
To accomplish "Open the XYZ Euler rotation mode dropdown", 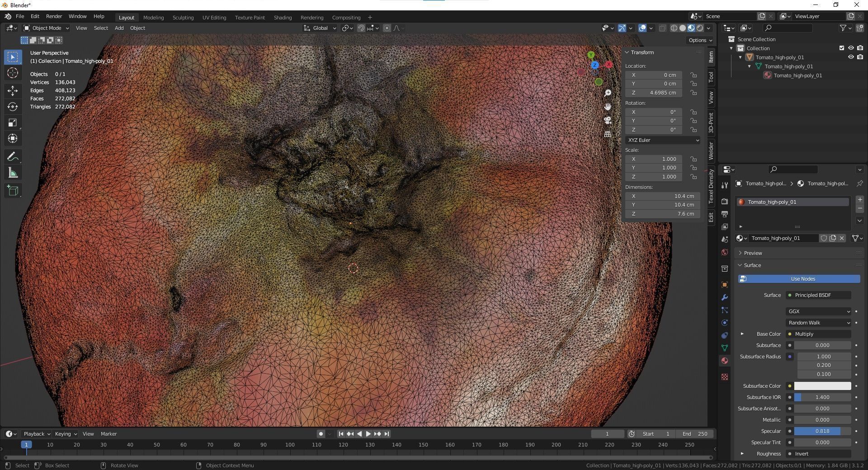I will tap(662, 140).
